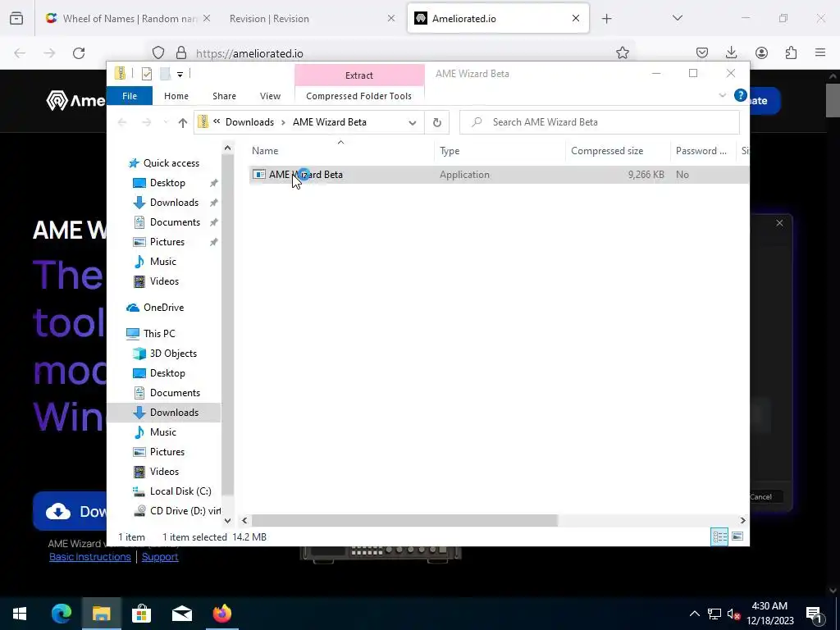840x630 pixels.
Task: Click the Search AME Wizard Beta box
Action: [600, 122]
